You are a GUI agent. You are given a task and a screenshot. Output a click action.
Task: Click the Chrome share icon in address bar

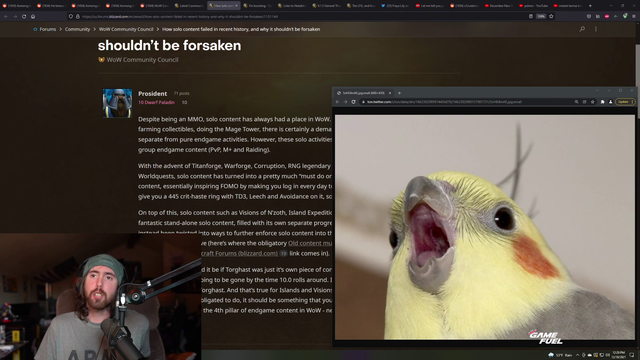pyautogui.click(x=584, y=102)
